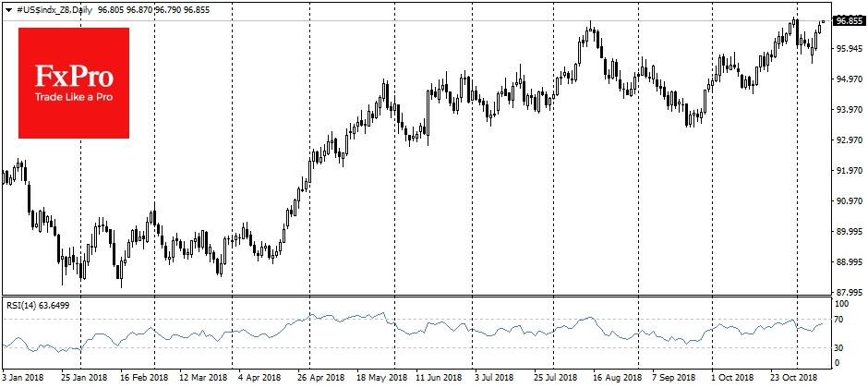Screen dimensions: 868x388
Task: Select the 1 Oct 2018 date label
Action: (x=733, y=378)
